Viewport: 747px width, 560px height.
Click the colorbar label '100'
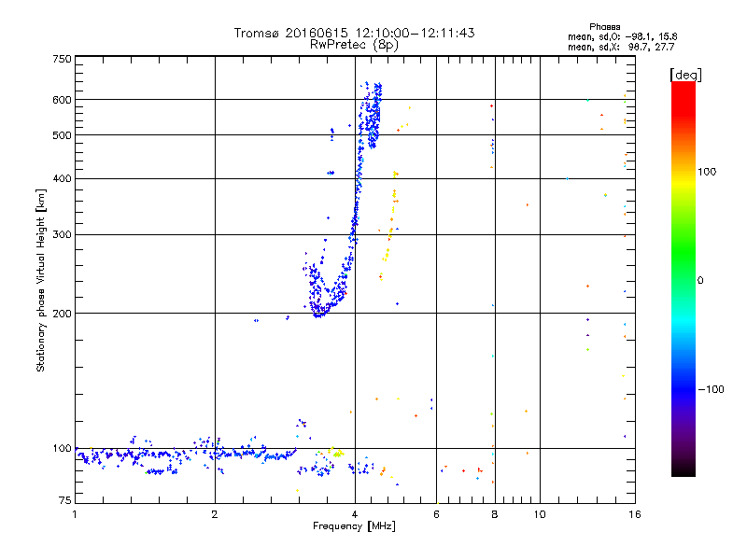[707, 172]
